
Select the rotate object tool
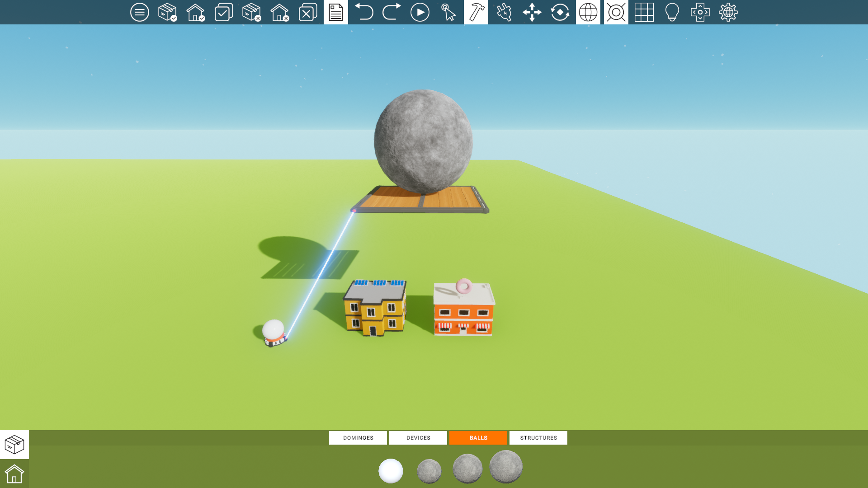click(560, 12)
